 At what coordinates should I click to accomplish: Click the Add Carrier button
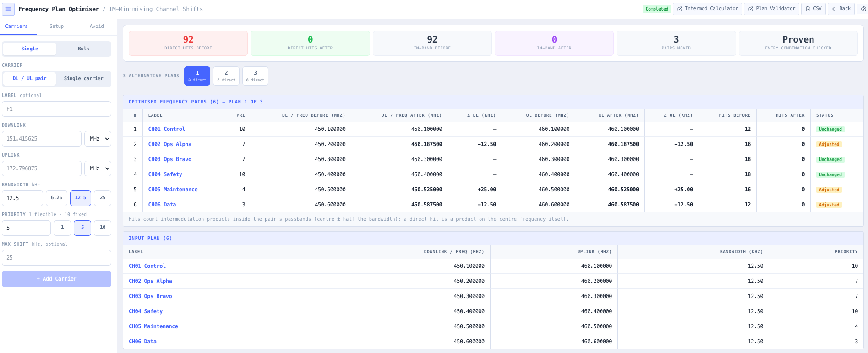56,279
